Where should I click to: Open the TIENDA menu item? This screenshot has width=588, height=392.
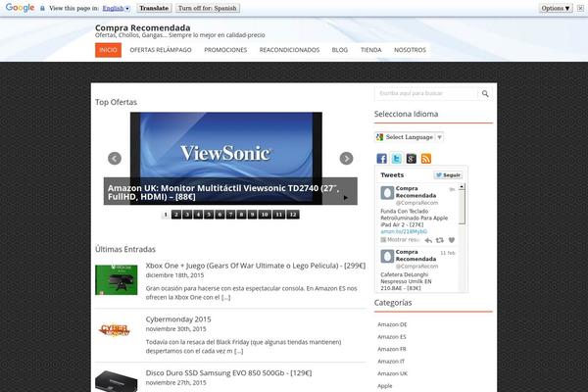[370, 50]
